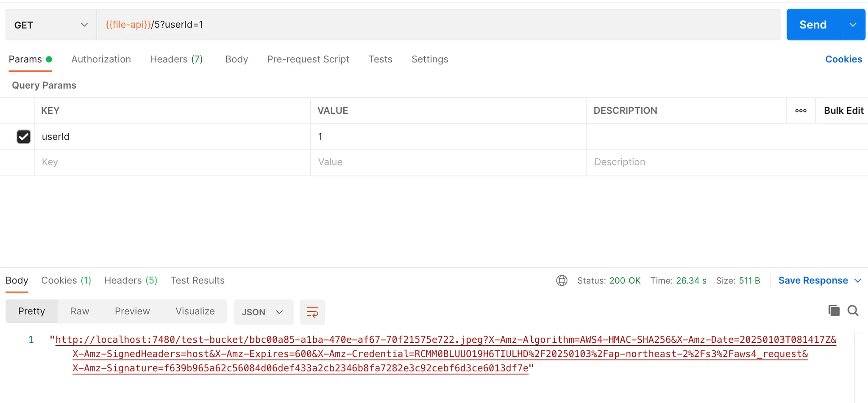Switch to the request Body tab
Screen dimensions: 868x403
click(236, 59)
